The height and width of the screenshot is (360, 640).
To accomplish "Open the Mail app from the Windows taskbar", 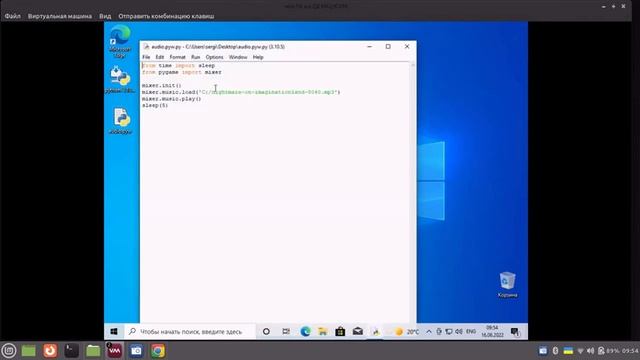I will [x=358, y=331].
